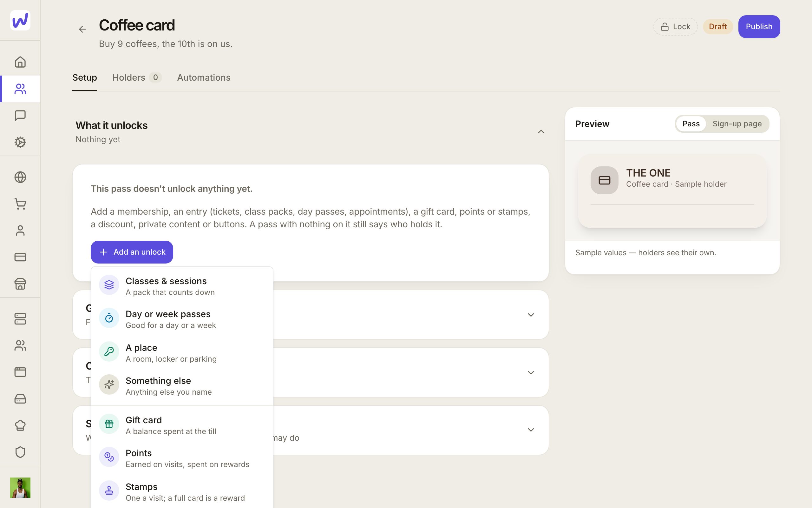Open the server stack sidebar icon

coord(20,319)
